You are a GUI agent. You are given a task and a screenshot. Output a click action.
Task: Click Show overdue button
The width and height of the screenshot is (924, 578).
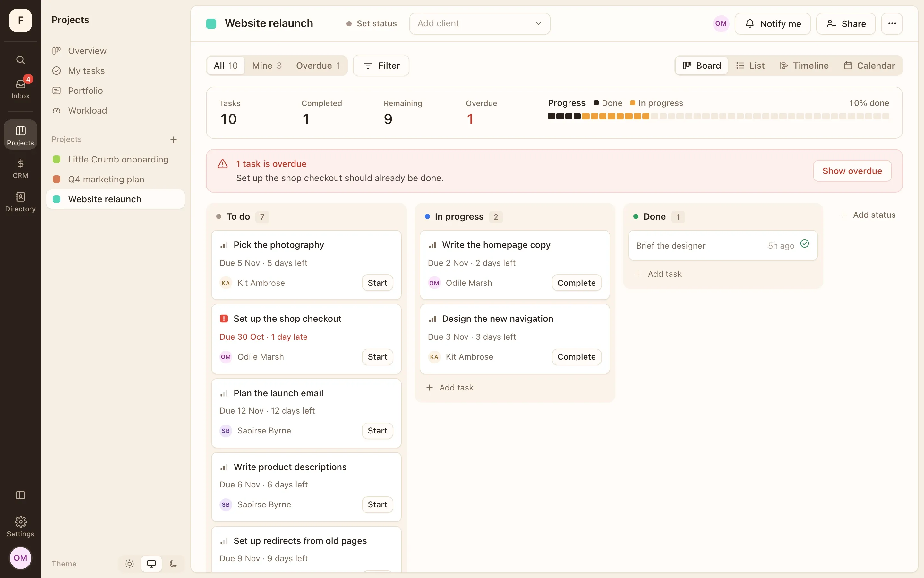(x=852, y=171)
